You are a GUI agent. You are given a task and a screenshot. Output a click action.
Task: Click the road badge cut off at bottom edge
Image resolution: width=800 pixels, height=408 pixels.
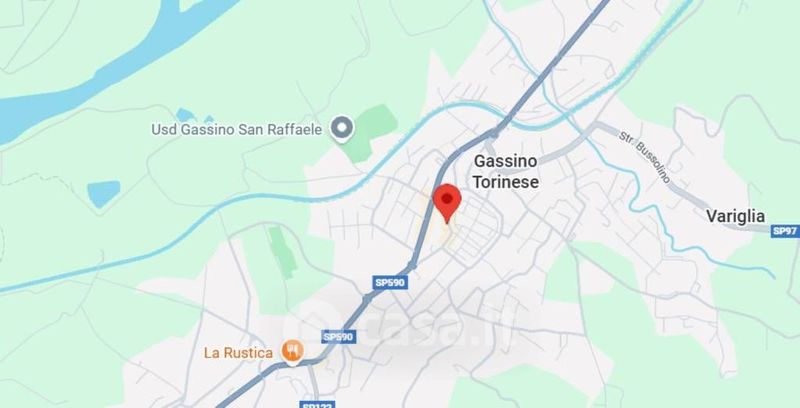coord(317,405)
